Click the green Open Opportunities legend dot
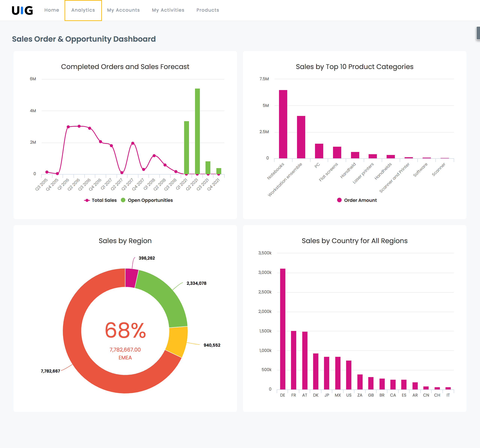This screenshot has width=480, height=448. pos(123,200)
